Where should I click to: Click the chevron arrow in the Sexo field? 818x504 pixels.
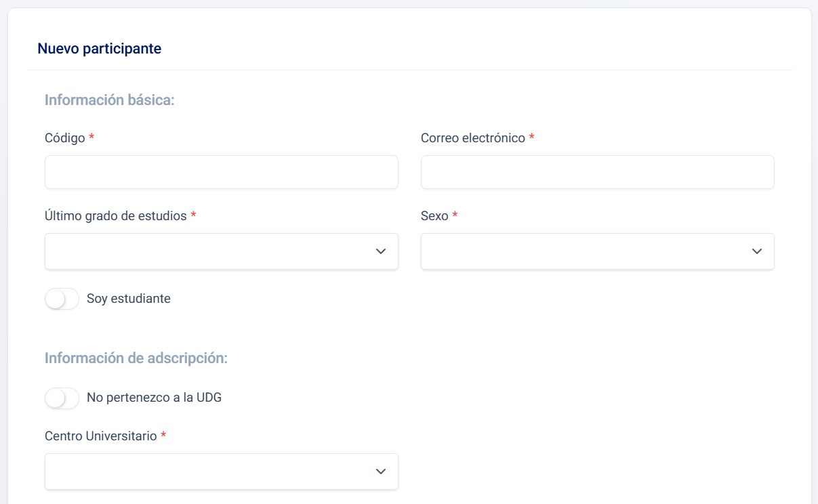(x=757, y=251)
